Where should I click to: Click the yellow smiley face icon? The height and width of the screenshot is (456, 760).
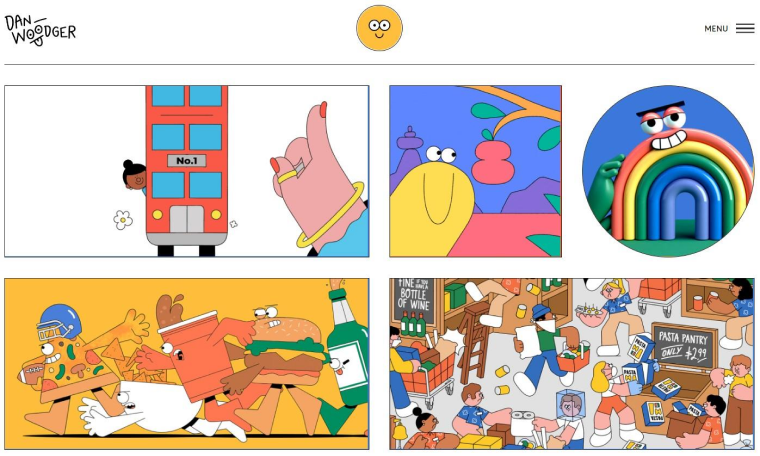click(380, 28)
